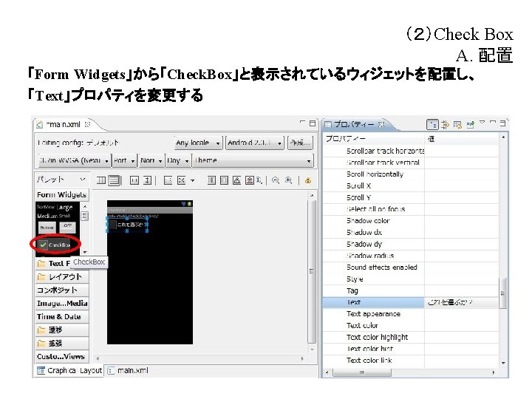Image resolution: width=532 pixels, height=399 pixels.
Task: Click the distribute weights evenly icon
Action: 224,180
